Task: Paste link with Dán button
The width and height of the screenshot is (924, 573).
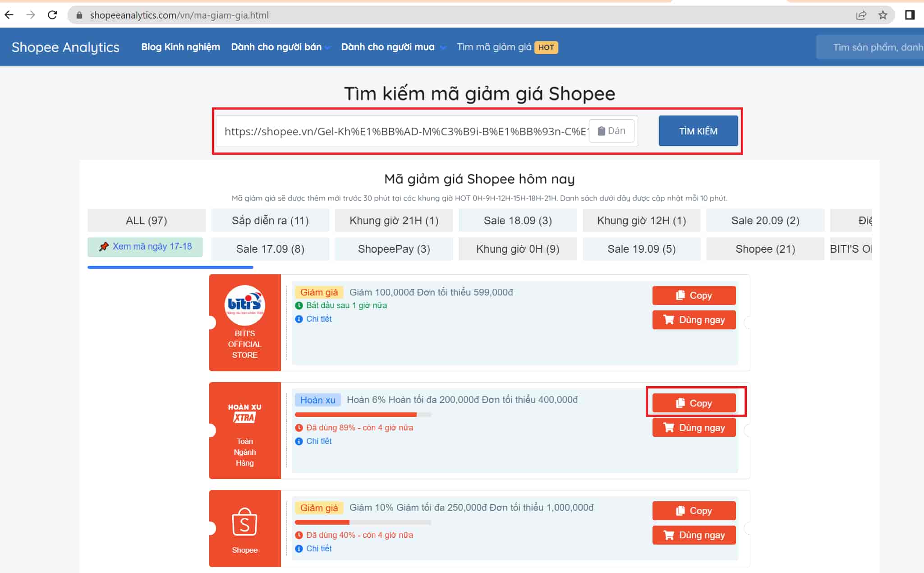Action: click(x=611, y=131)
